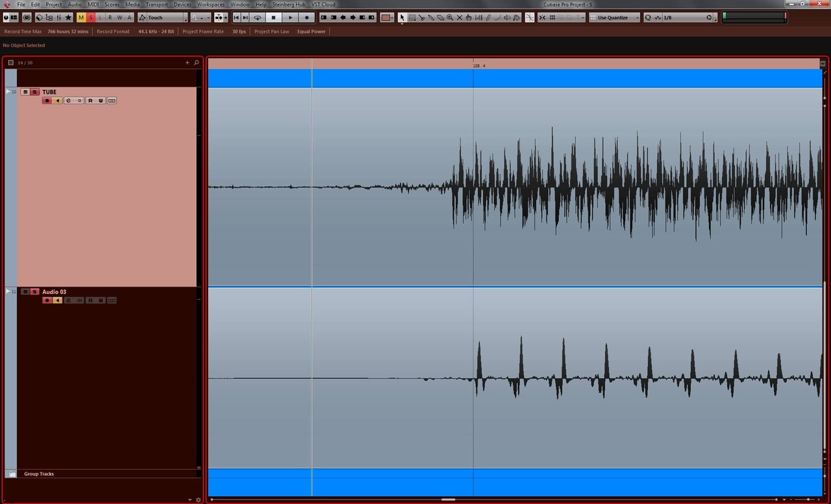Click the track color swatch in toolbar
Viewport: 831px width, 504px height.
386,18
